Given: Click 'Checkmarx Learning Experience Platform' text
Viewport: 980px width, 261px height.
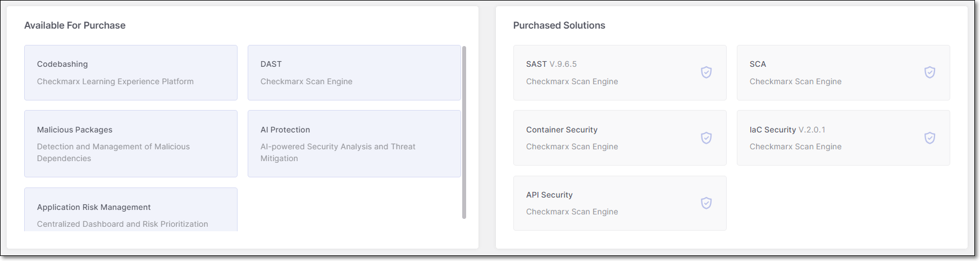Looking at the screenshot, I should (115, 81).
